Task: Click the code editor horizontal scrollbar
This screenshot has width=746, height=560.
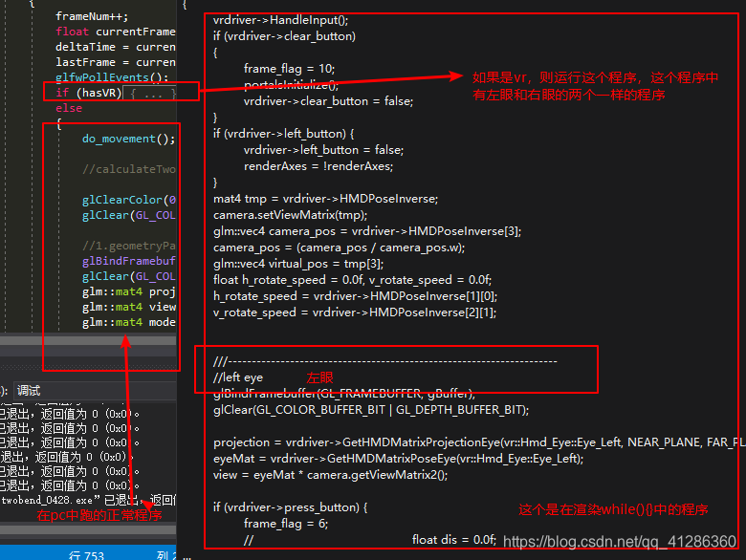Action: pos(88,340)
